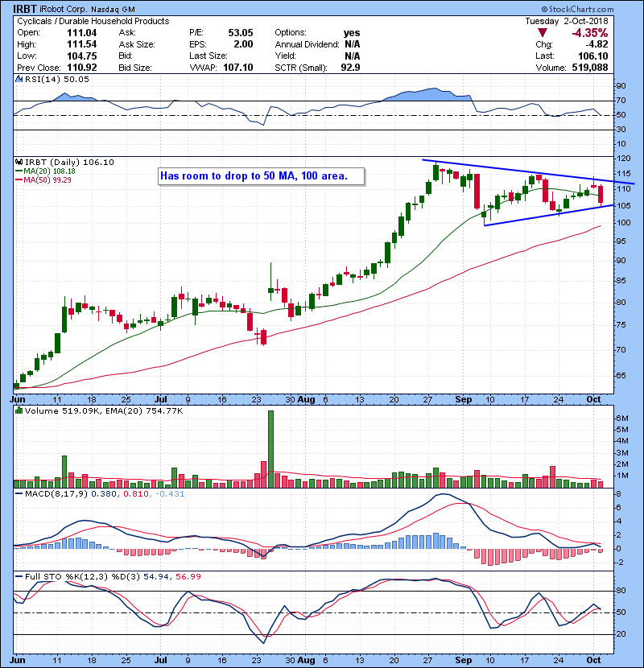Click the 100 price axis label
Image resolution: width=644 pixels, height=668 pixels.
[624, 223]
